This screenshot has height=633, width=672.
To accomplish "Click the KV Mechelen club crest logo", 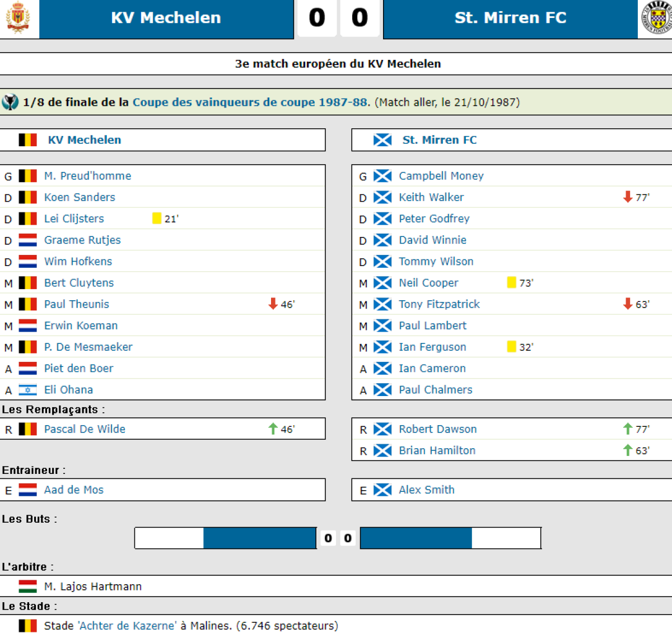I will click(18, 17).
